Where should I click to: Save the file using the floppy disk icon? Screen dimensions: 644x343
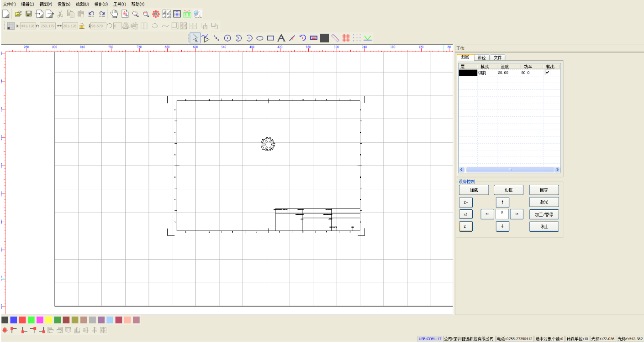29,14
